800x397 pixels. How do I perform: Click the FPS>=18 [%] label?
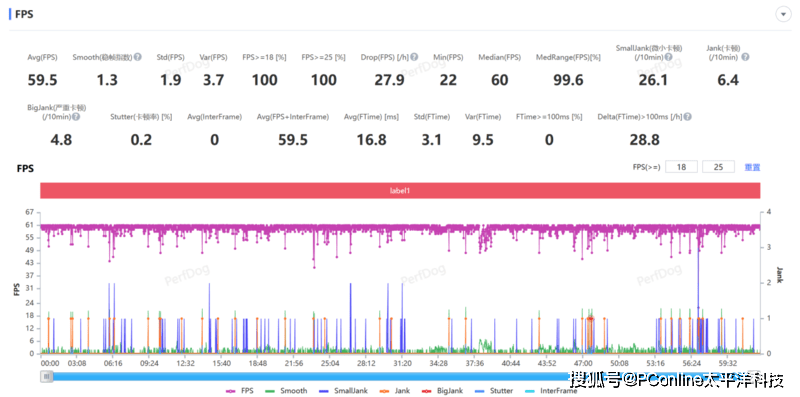click(x=264, y=58)
